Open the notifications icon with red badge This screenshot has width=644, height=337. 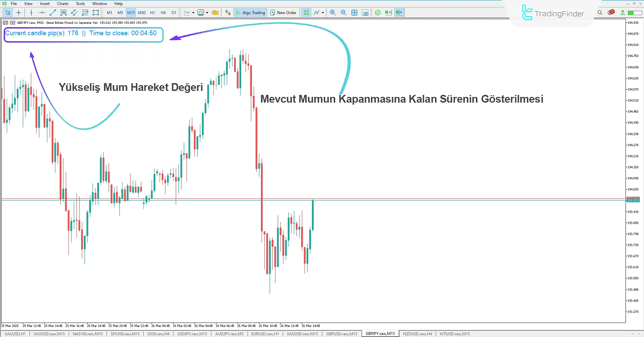pos(610,13)
